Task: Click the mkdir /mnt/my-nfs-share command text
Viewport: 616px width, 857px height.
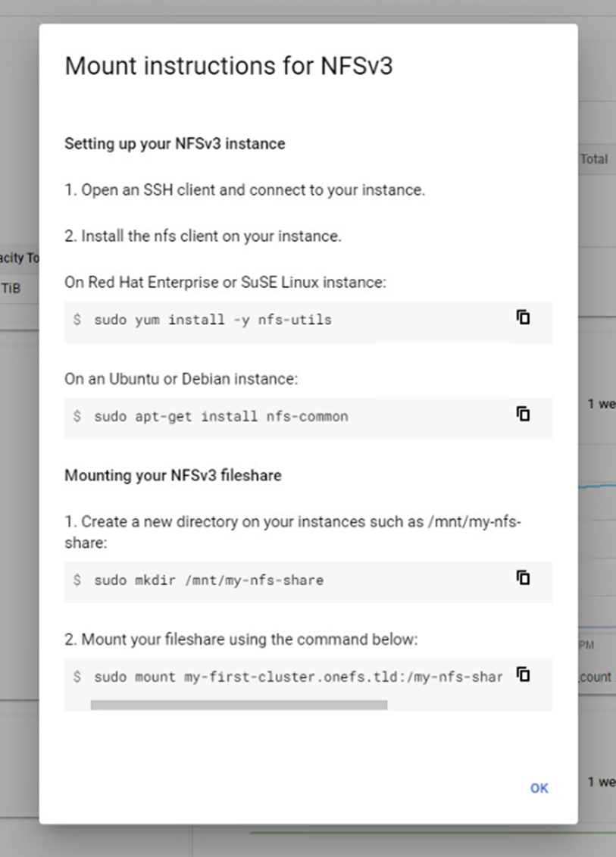Action: (208, 580)
